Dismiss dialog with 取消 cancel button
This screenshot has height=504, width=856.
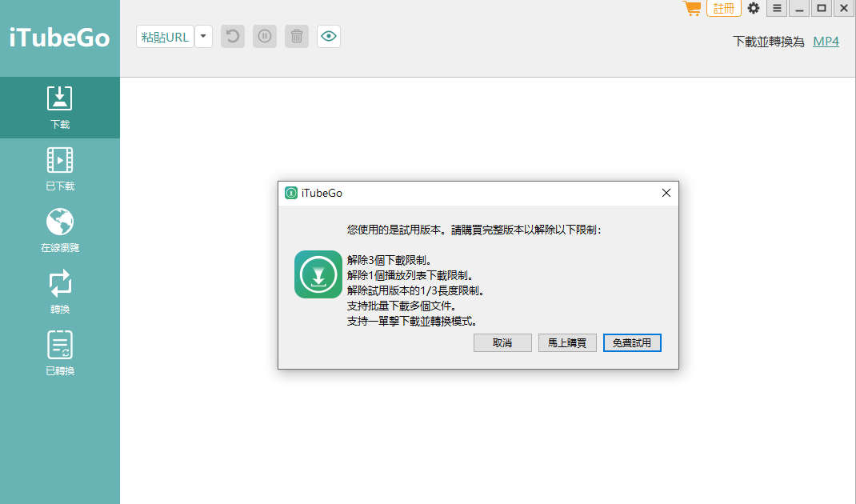pyautogui.click(x=502, y=342)
